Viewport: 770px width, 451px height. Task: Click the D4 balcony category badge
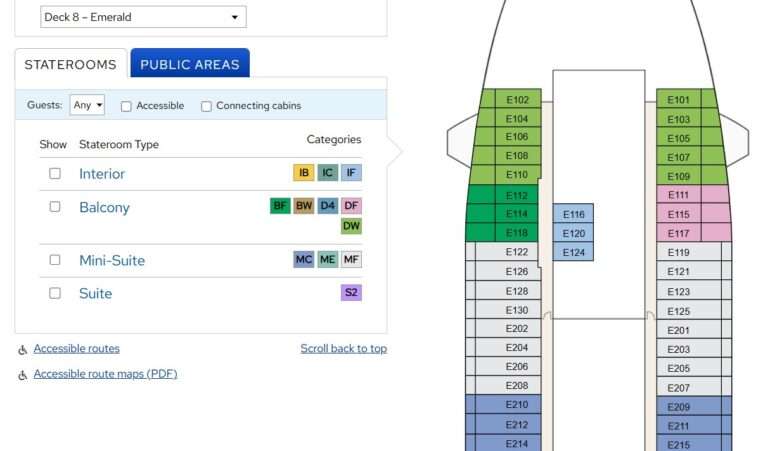(x=328, y=205)
